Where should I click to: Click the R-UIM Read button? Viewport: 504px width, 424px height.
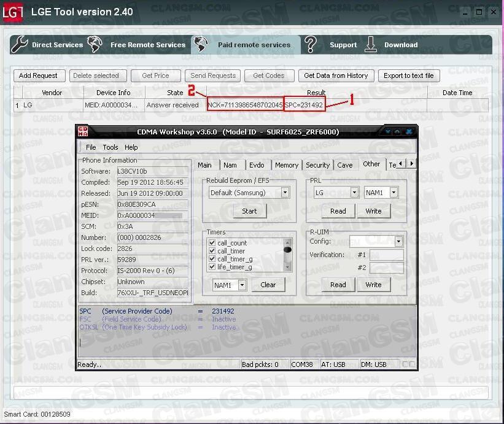[338, 285]
